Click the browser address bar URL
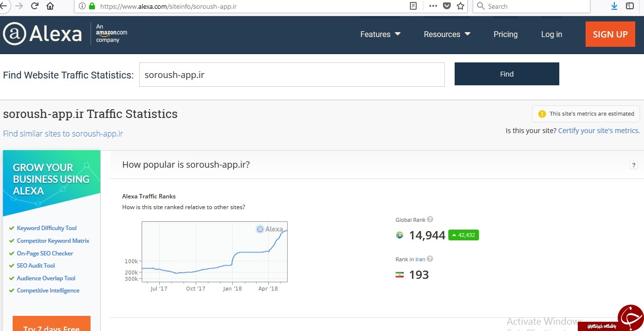644x331 pixels. coord(168,6)
